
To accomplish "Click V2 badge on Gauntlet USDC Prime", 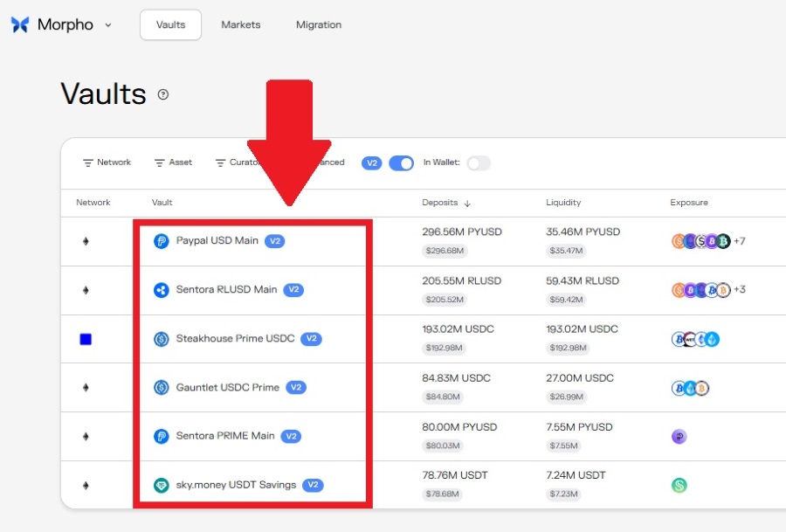I will (296, 388).
